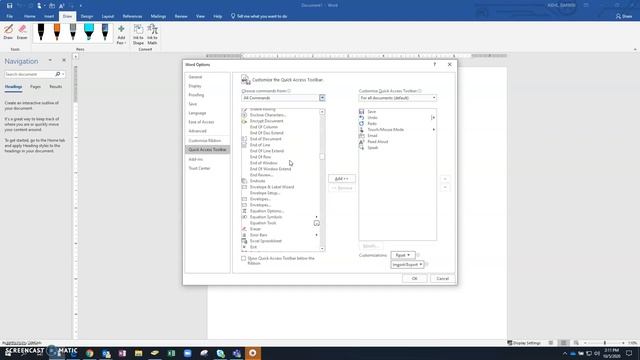640x360 pixels.
Task: Switch to the View ribbon tab
Action: click(x=200, y=16)
